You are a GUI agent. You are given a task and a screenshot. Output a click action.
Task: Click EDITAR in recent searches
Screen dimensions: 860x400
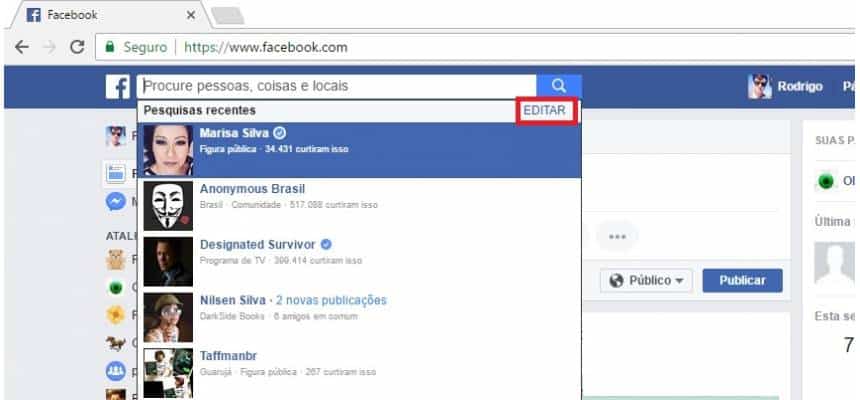544,111
